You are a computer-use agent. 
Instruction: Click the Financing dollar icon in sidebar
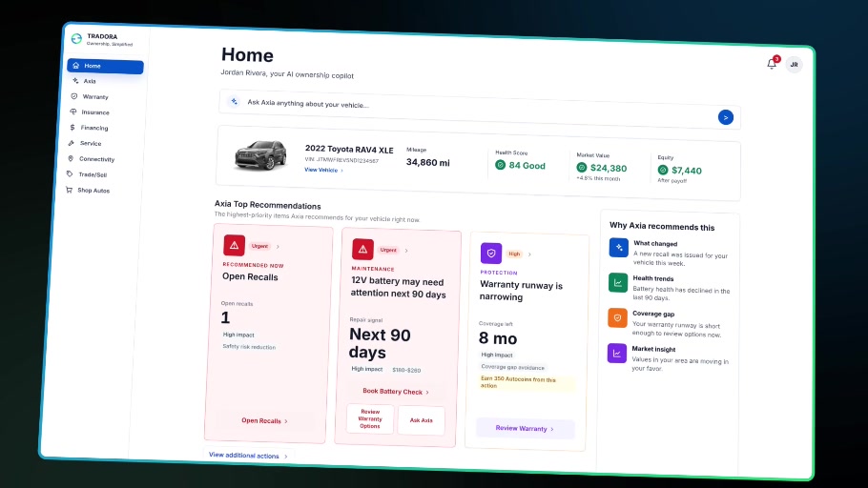(72, 128)
